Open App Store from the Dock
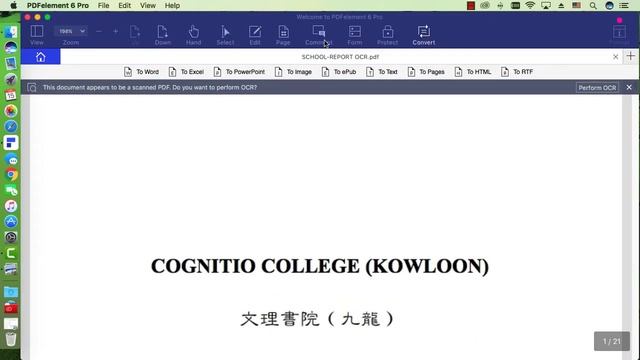Image resolution: width=640 pixels, height=360 pixels. (x=11, y=222)
